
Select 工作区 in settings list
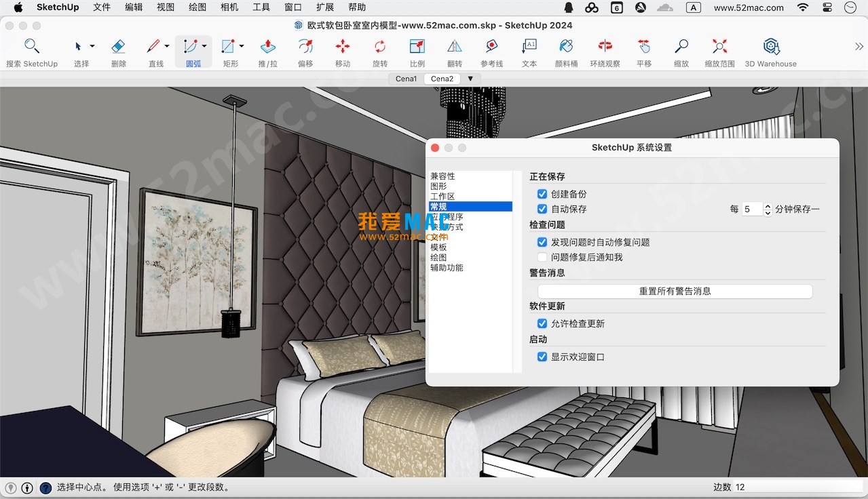click(x=471, y=197)
